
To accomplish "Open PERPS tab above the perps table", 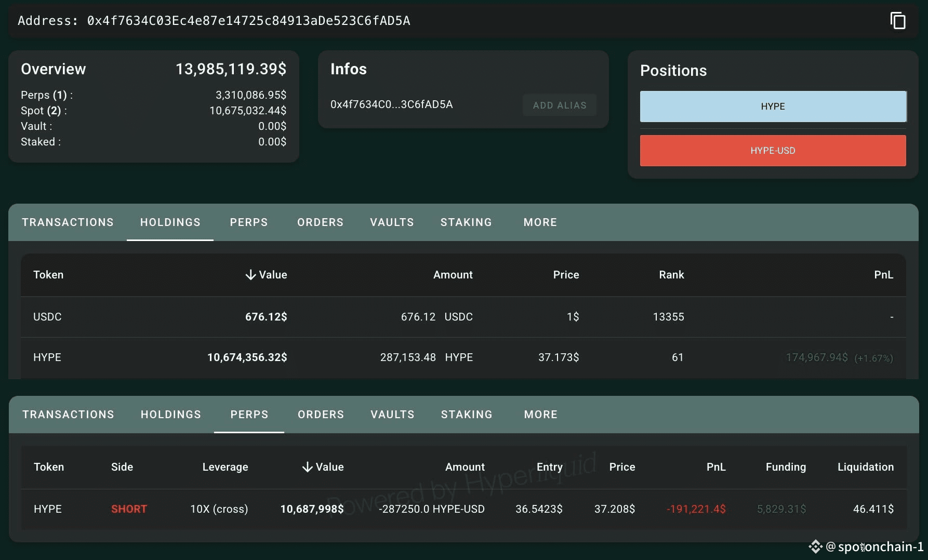I will click(x=249, y=415).
